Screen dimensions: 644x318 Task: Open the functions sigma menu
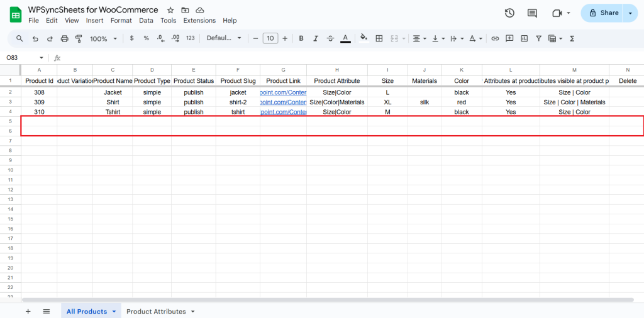click(572, 38)
